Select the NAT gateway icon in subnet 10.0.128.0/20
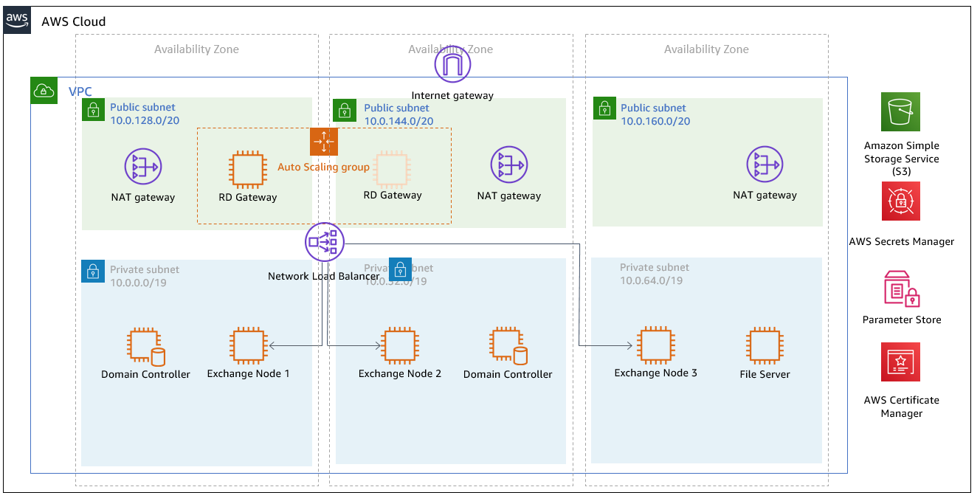The width and height of the screenshot is (980, 501). tap(143, 167)
